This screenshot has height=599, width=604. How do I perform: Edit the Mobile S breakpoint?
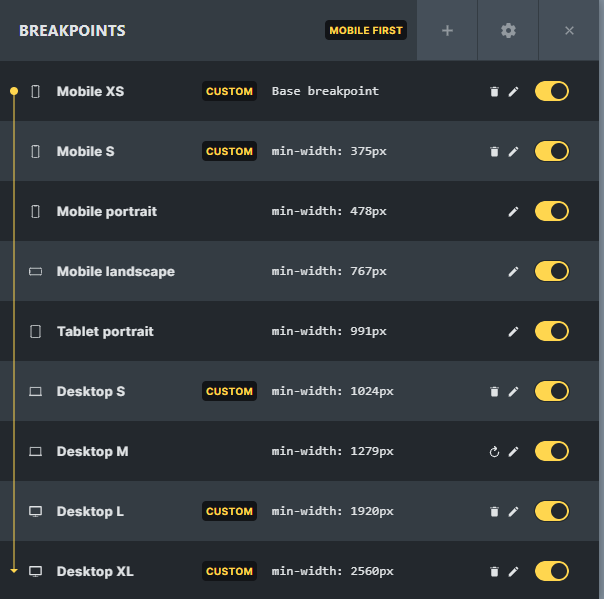pos(513,152)
